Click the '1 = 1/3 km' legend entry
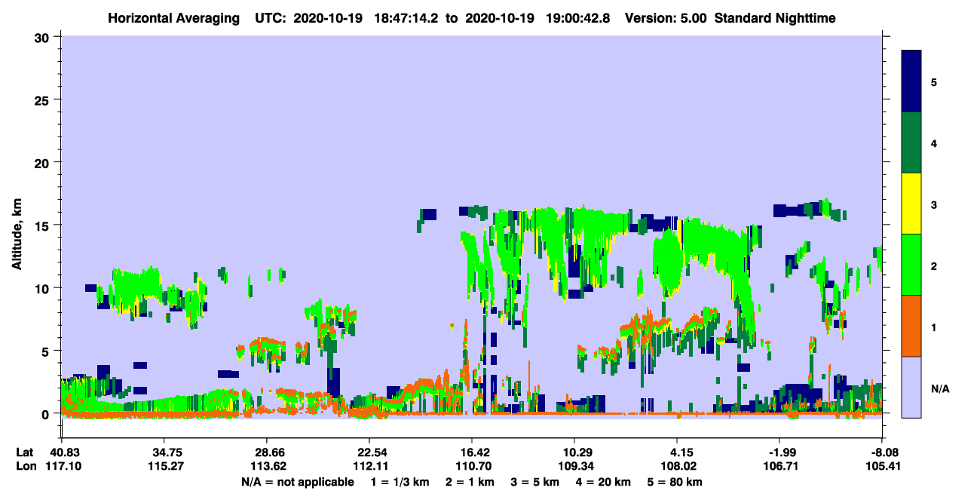980x503 pixels. (399, 482)
